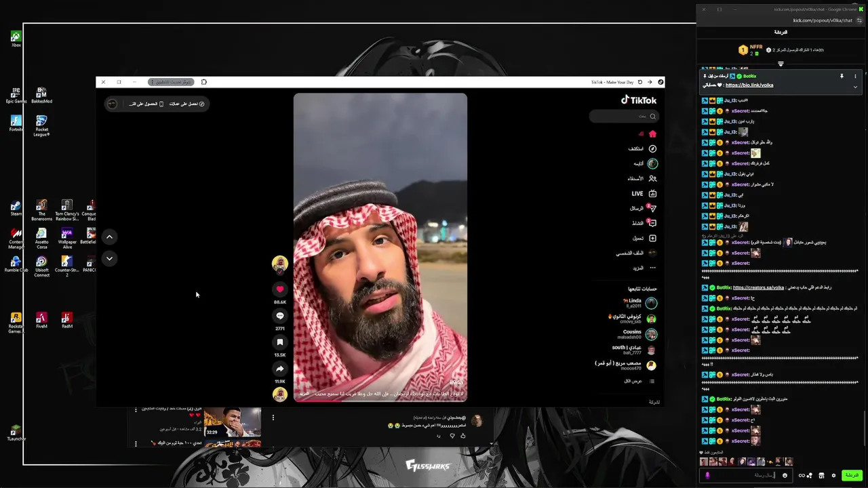This screenshot has width=868, height=488.
Task: Open the creators.sa/volka link in chat
Action: point(758,287)
